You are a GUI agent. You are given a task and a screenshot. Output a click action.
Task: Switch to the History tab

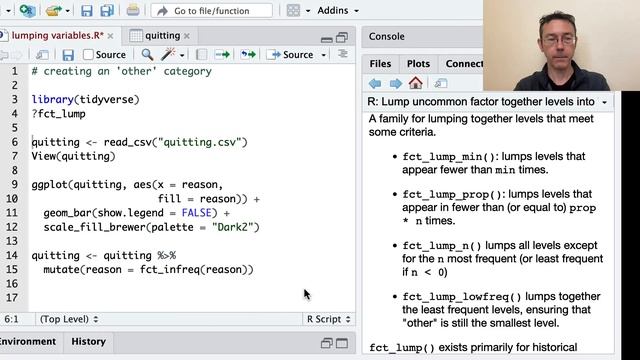89,342
